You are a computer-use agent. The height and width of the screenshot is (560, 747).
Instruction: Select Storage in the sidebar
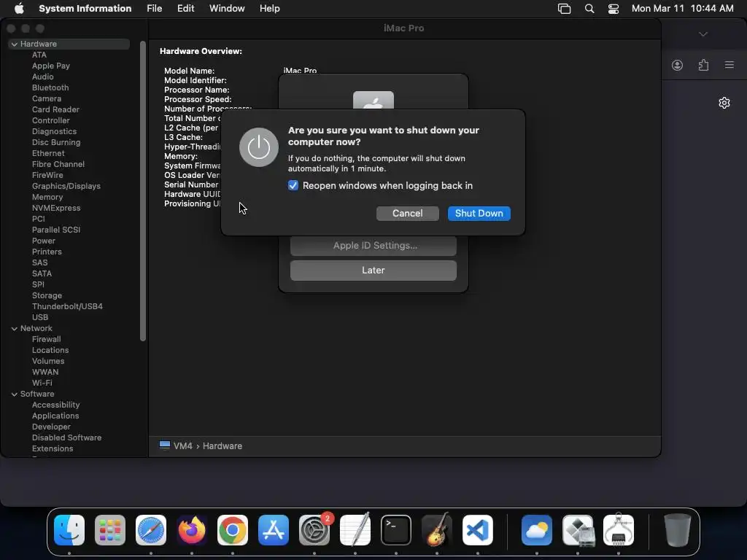pos(47,296)
